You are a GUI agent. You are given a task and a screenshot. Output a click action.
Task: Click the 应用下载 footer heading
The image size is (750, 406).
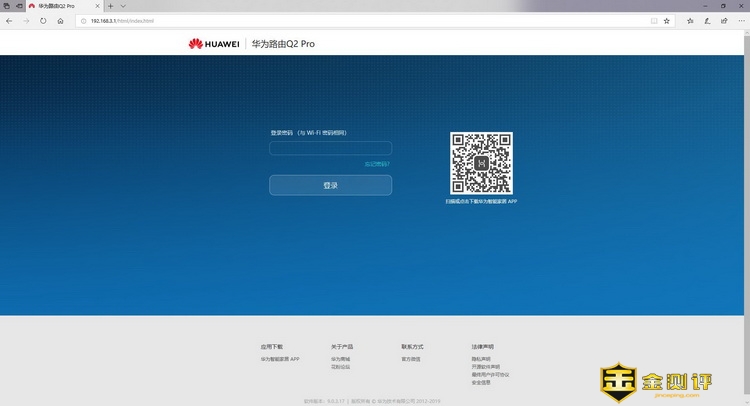point(272,347)
